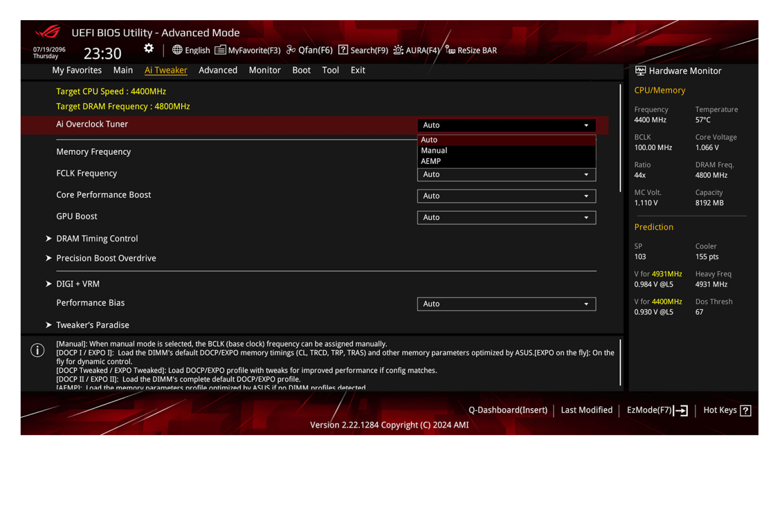Click the info icon beside help text
This screenshot has width=773, height=532.
point(37,351)
